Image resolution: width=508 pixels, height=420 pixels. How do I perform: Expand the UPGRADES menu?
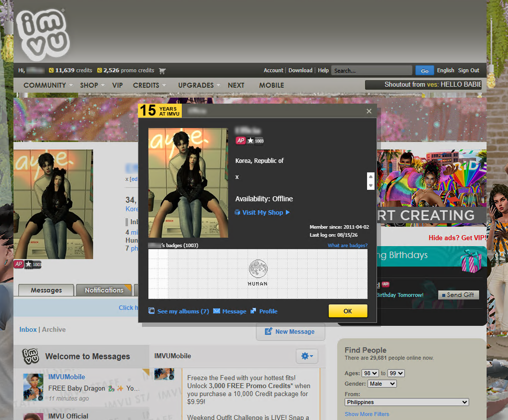click(x=199, y=85)
